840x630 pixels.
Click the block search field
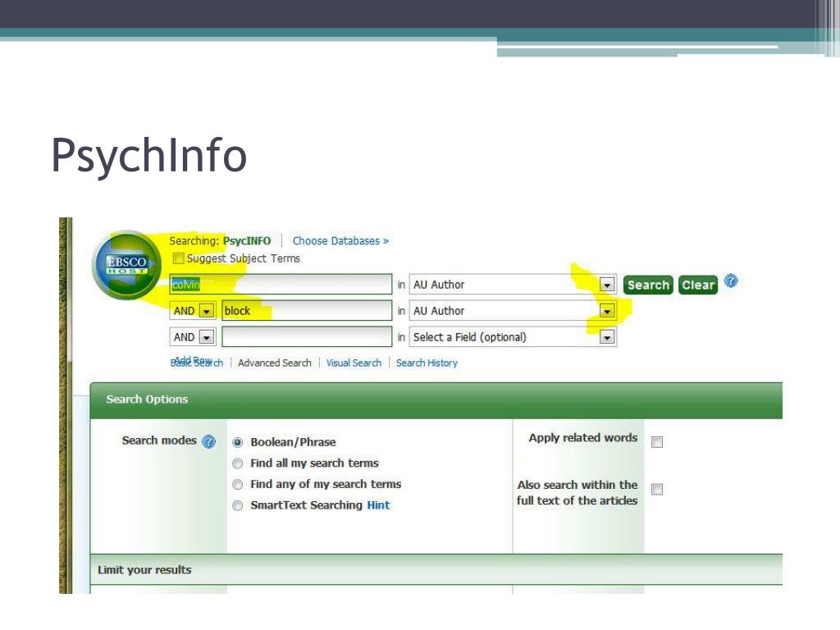[x=307, y=311]
